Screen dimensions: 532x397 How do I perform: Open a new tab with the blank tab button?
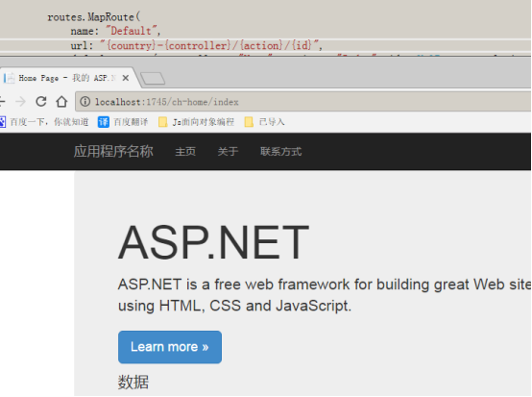click(x=153, y=79)
